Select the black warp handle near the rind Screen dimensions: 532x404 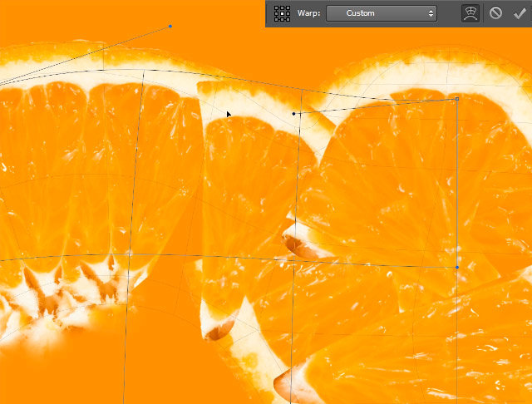(293, 114)
